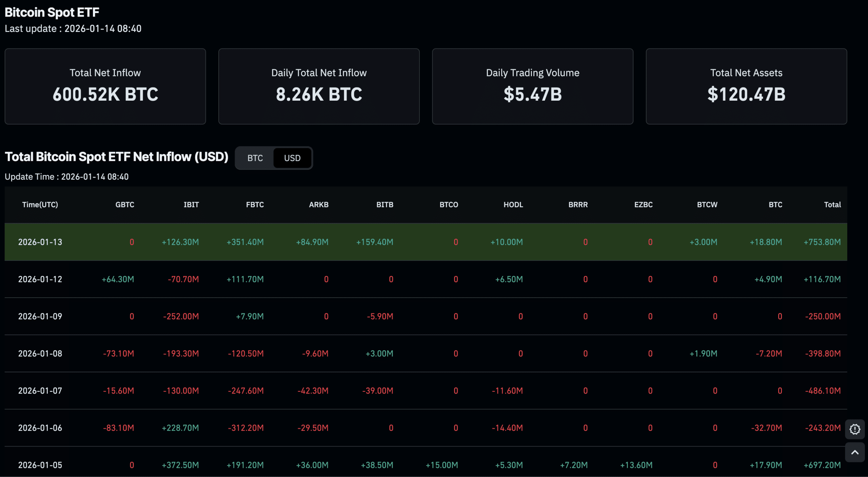868x477 pixels.
Task: Click the HODL column header
Action: 513,204
